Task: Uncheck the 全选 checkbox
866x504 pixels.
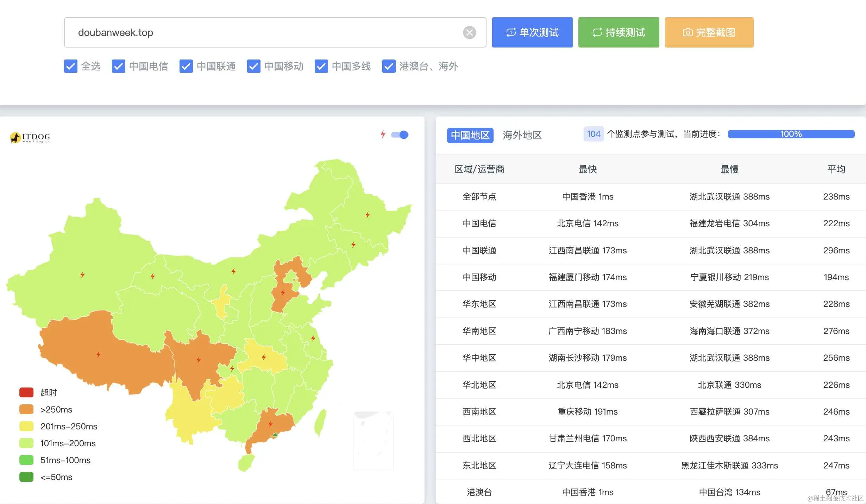Action: coord(71,66)
